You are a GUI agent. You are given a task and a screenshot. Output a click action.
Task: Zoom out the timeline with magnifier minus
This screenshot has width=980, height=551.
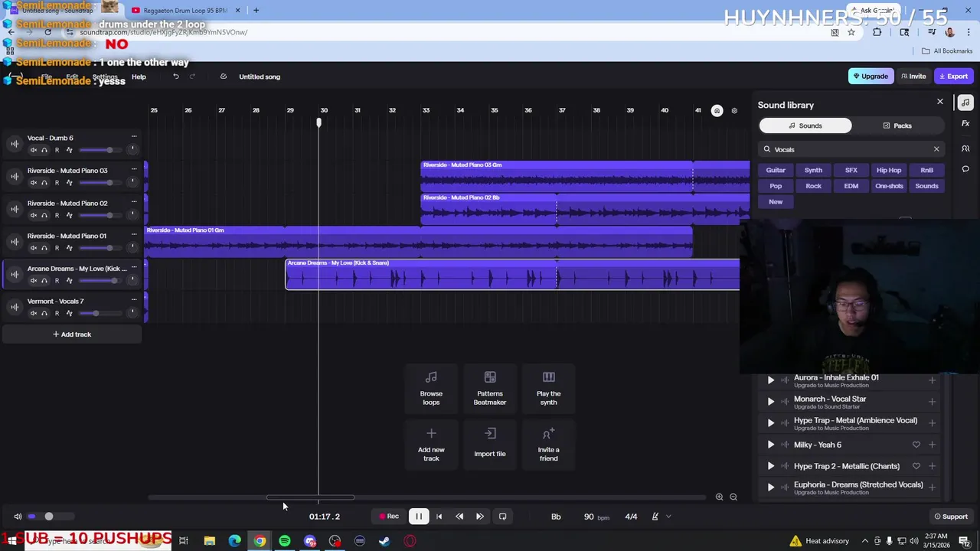(x=733, y=497)
